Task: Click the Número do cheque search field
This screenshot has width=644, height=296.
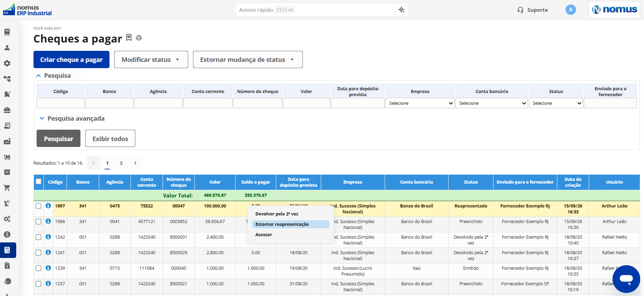Action: (258, 103)
